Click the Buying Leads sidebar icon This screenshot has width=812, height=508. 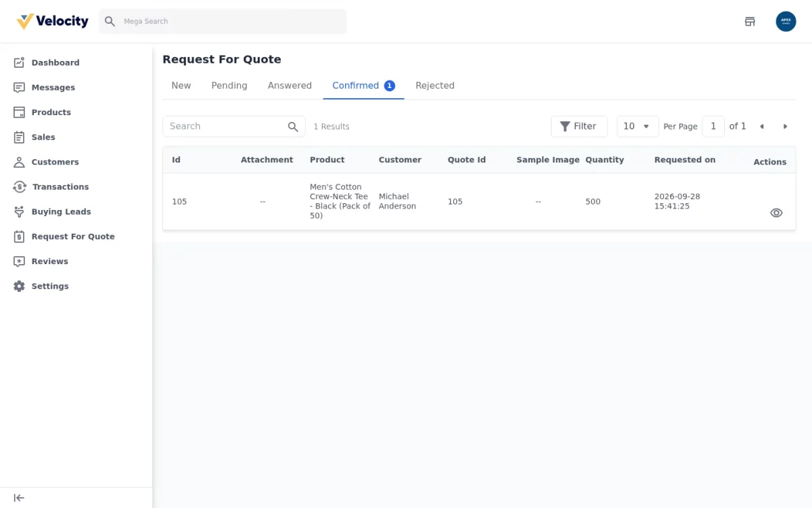pyautogui.click(x=19, y=211)
